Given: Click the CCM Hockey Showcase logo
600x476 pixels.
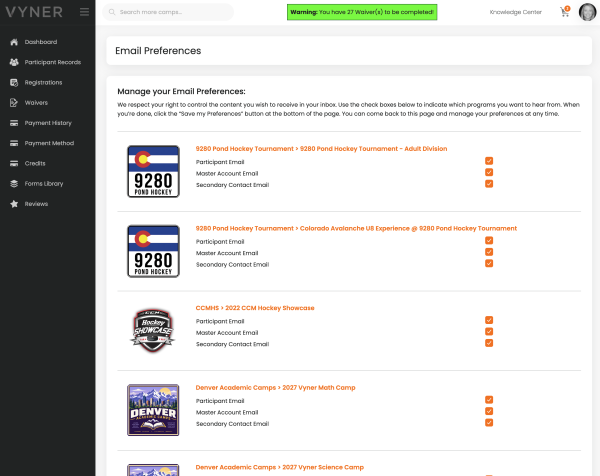Looking at the screenshot, I should coord(153,331).
